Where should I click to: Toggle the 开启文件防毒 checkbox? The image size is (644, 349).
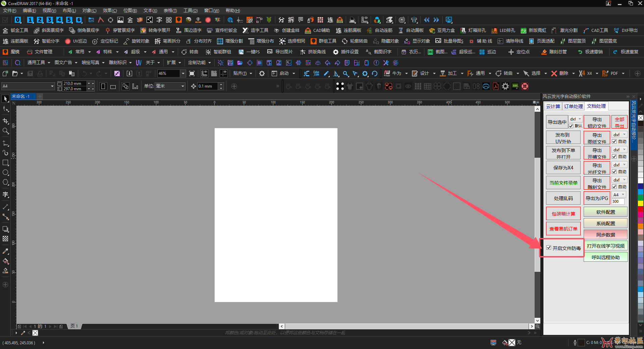[549, 248]
